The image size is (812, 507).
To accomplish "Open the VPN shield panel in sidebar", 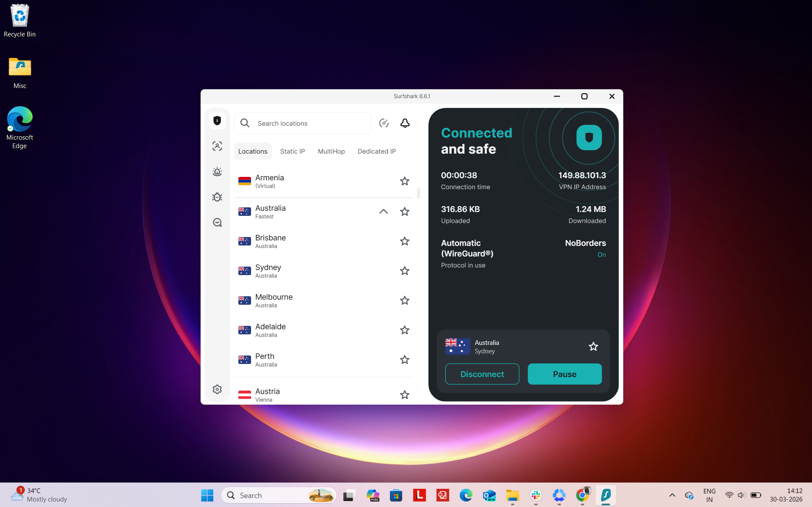I will (217, 121).
